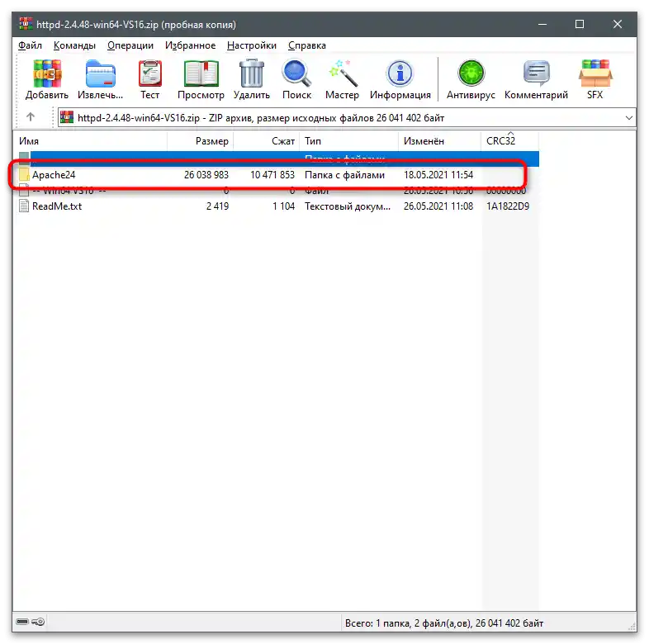This screenshot has width=649, height=644.
Task: Click the Удалить trash bin icon
Action: [x=252, y=73]
